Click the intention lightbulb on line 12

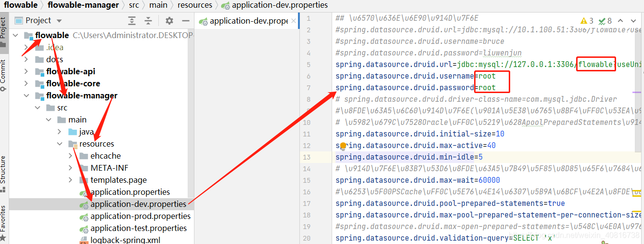[343, 146]
